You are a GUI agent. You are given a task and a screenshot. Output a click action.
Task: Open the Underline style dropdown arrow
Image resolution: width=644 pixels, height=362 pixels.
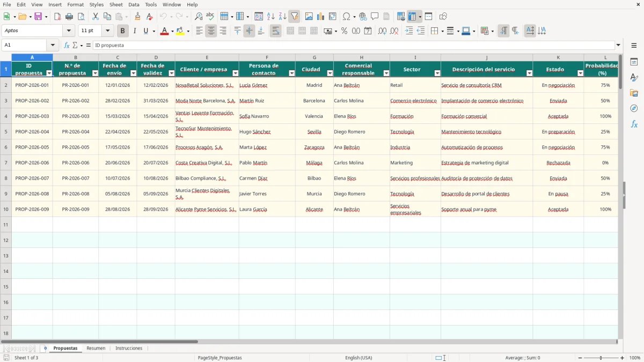coord(153,31)
